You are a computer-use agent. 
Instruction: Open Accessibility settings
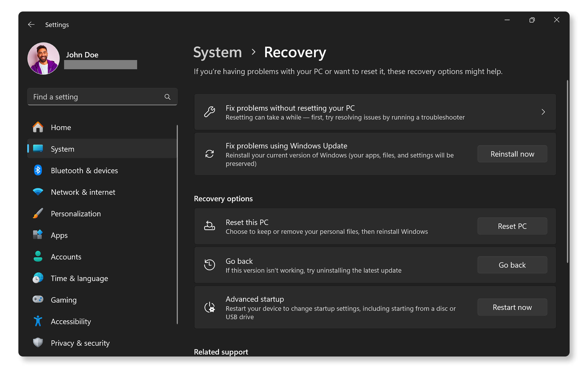102,321
